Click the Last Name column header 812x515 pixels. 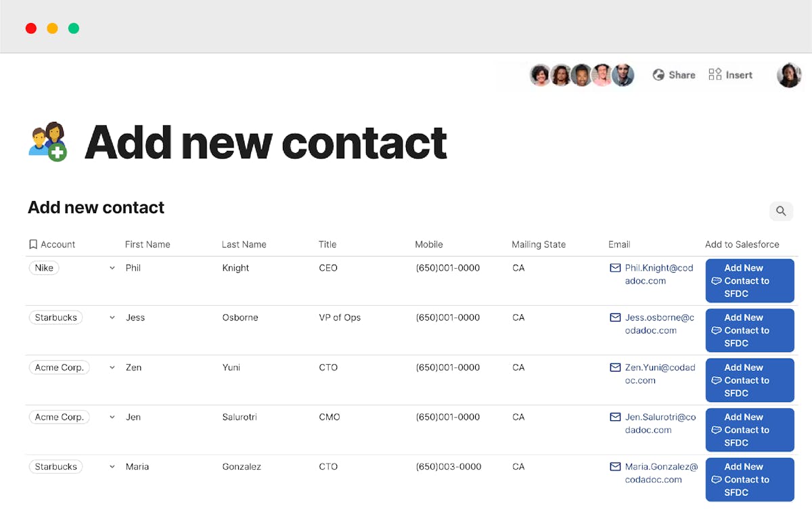[244, 244]
